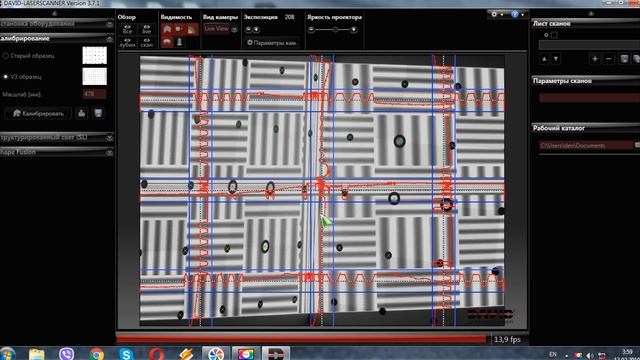Move scan up with the up arrow
640x360 pixels.
(544, 59)
